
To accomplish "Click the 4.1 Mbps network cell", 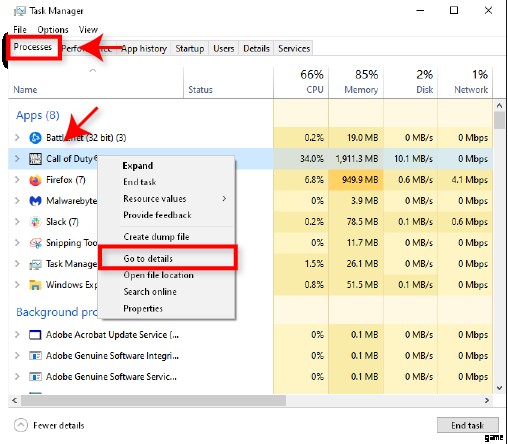I will [465, 180].
